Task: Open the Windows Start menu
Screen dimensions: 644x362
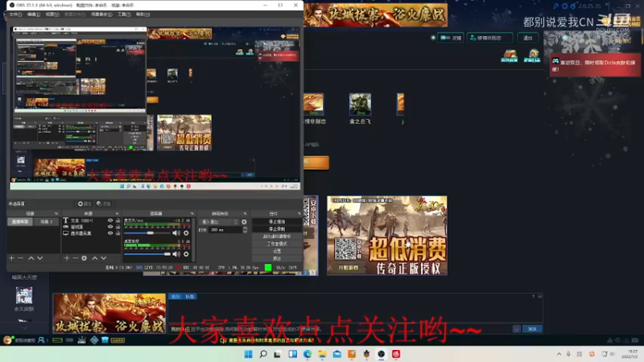Action: [248, 354]
